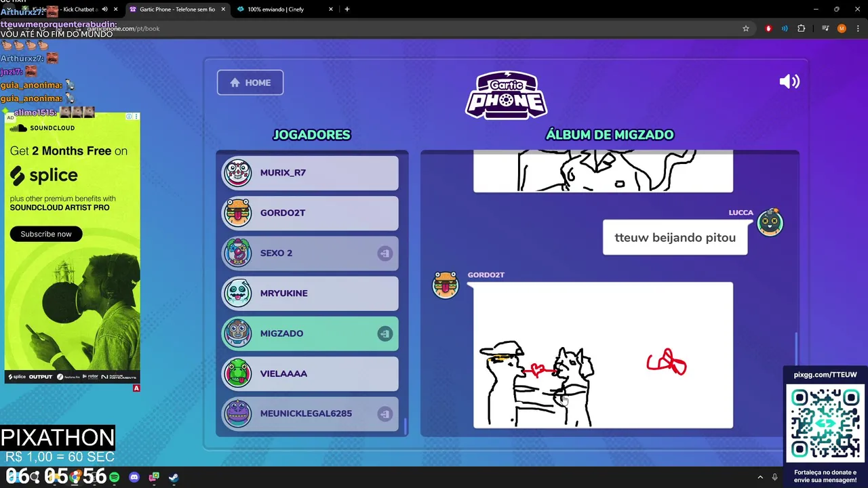Mute the Gartic Phone sound speaker icon

tap(789, 82)
